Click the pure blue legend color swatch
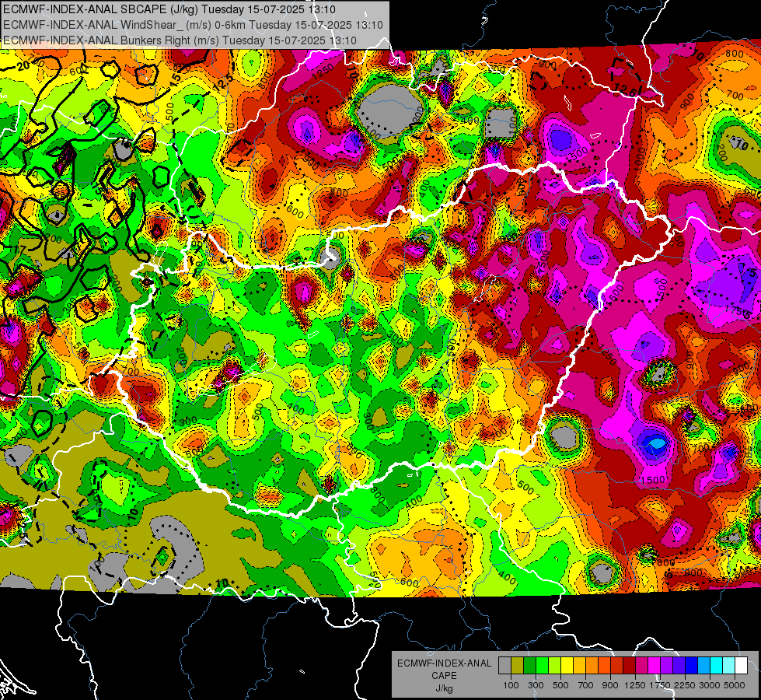761x700 pixels. point(691,666)
